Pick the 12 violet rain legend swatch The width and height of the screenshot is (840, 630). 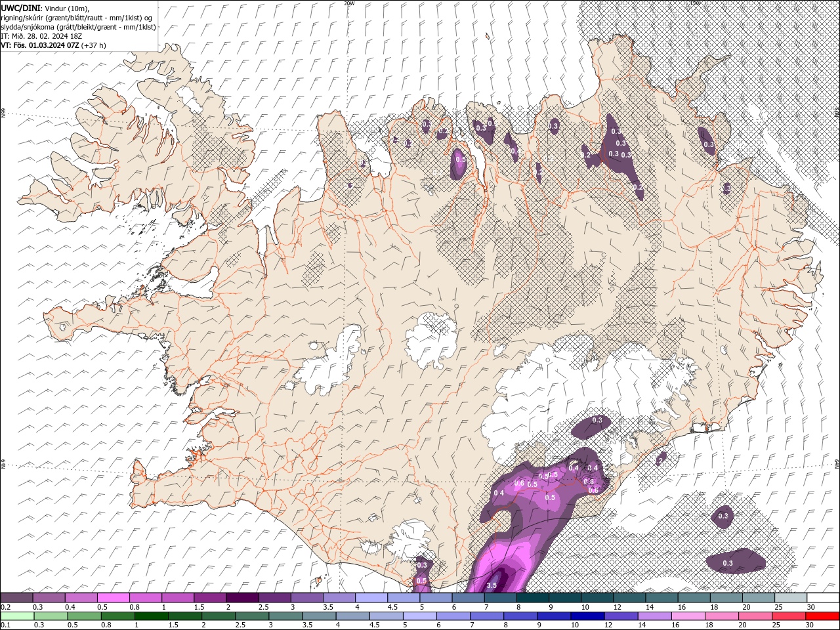coord(621,616)
